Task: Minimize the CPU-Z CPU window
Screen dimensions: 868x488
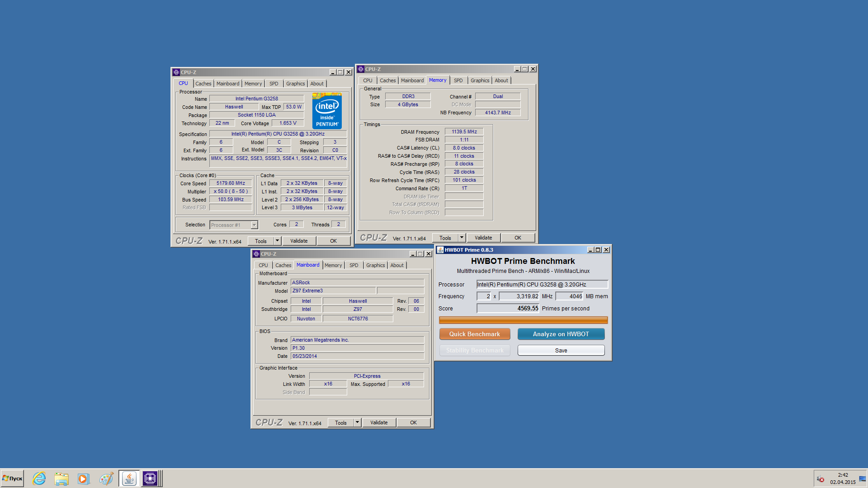Action: [x=333, y=72]
